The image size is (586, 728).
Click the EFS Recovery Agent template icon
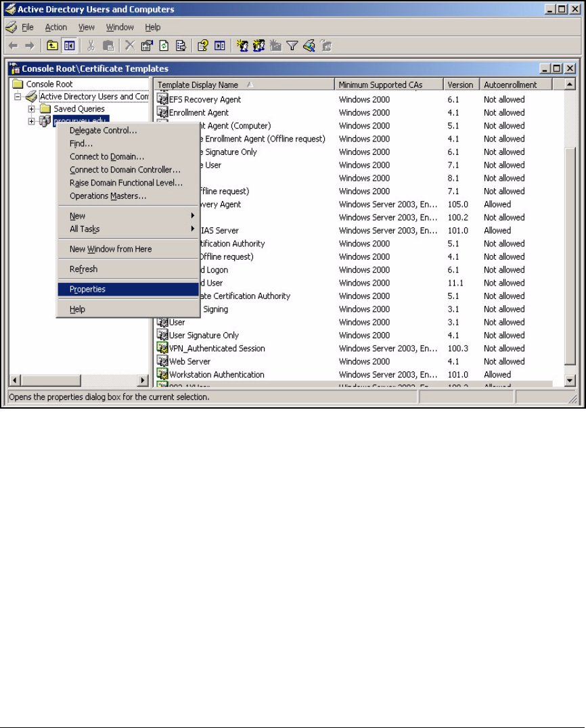[162, 99]
